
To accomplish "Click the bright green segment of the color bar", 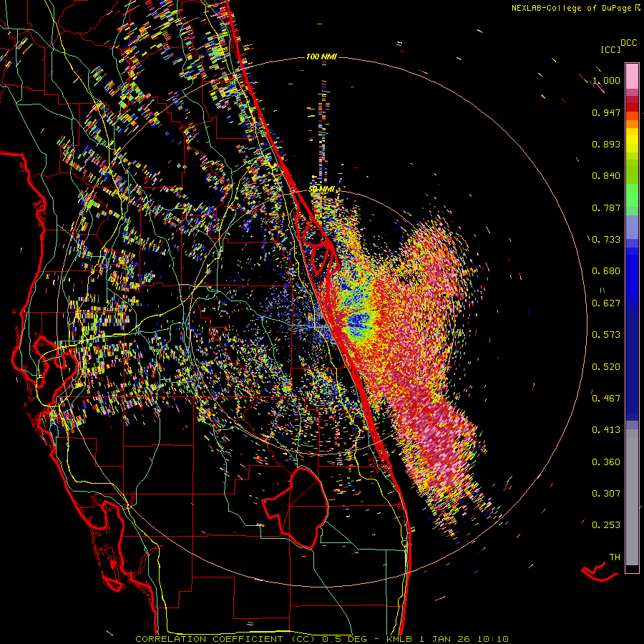I will pos(632,195).
